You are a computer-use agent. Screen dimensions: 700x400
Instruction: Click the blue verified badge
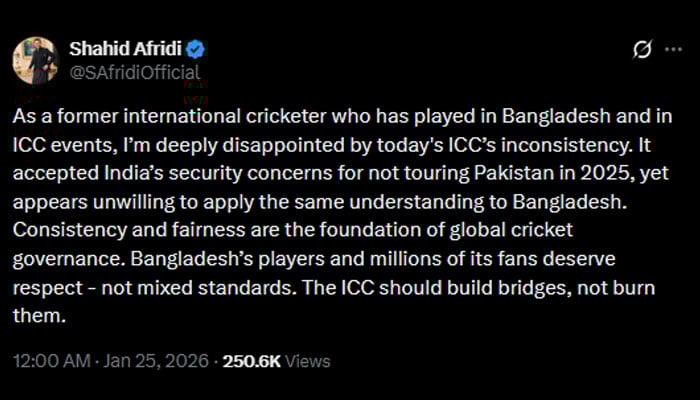click(x=198, y=49)
